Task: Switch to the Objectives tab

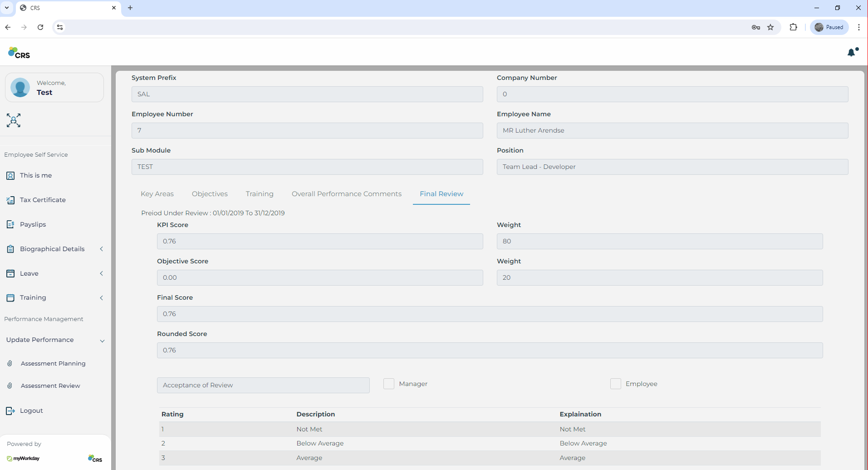Action: point(210,194)
